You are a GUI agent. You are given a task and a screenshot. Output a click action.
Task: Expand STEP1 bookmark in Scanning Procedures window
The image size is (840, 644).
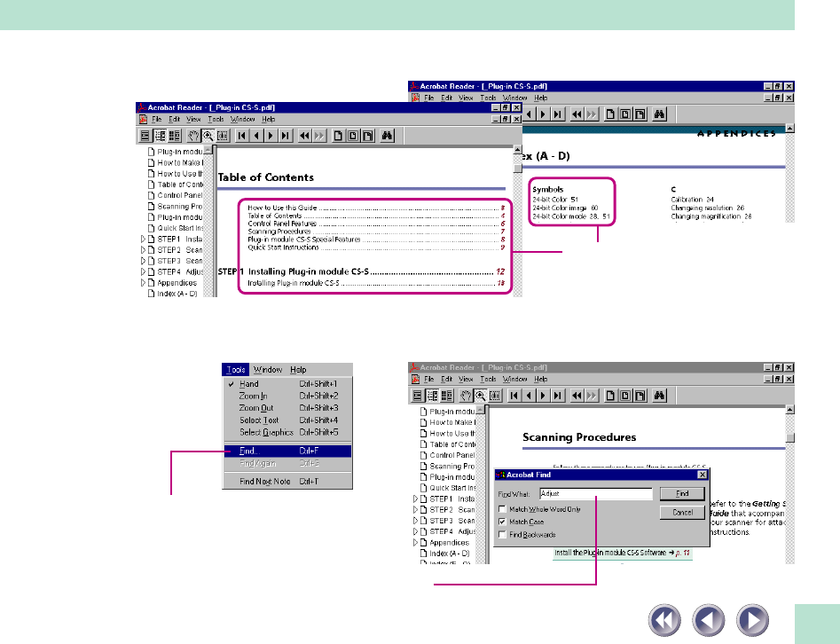[415, 499]
